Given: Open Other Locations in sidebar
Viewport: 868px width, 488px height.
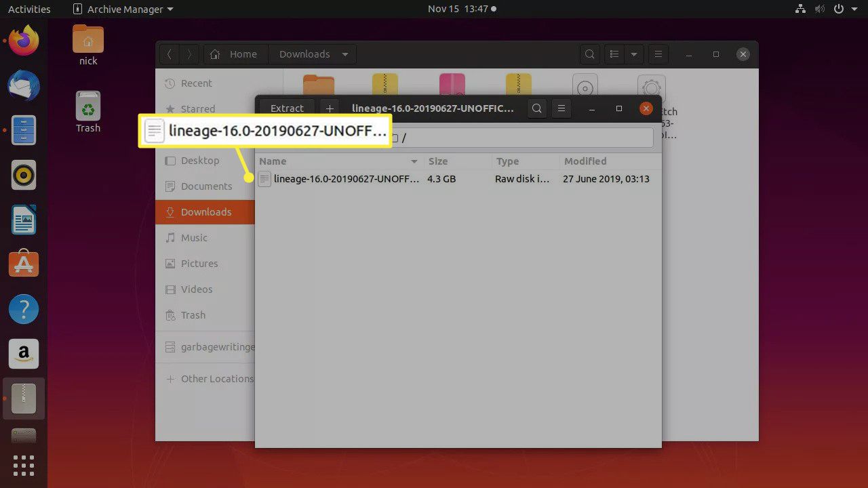Looking at the screenshot, I should tap(205, 379).
